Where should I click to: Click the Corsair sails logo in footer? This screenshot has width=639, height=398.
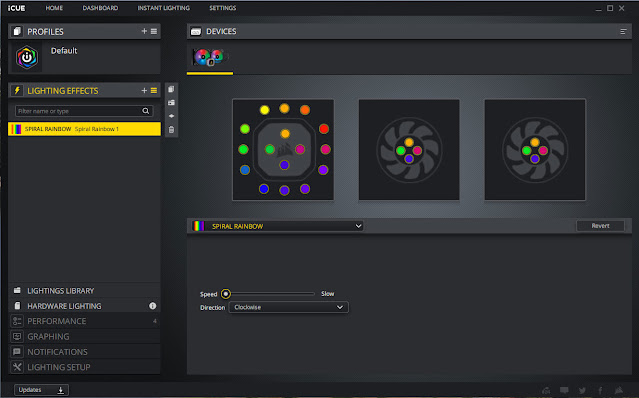click(619, 390)
